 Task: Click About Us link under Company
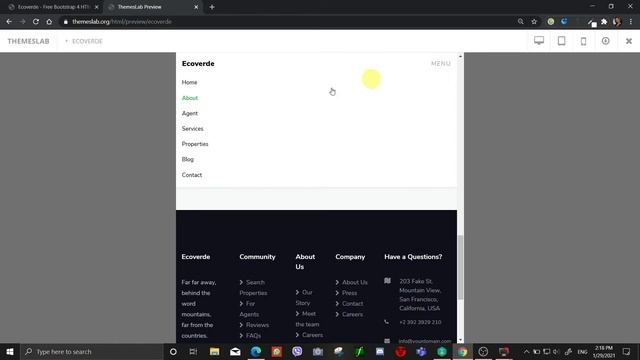point(351,282)
